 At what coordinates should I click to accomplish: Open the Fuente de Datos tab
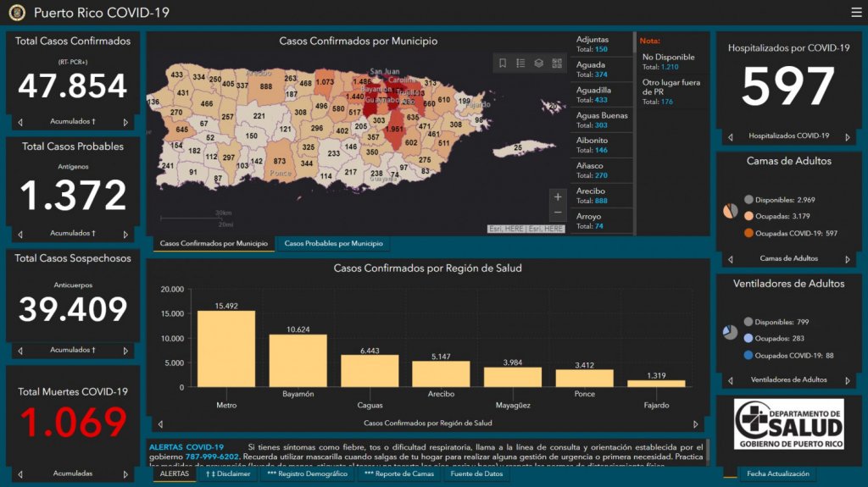476,474
